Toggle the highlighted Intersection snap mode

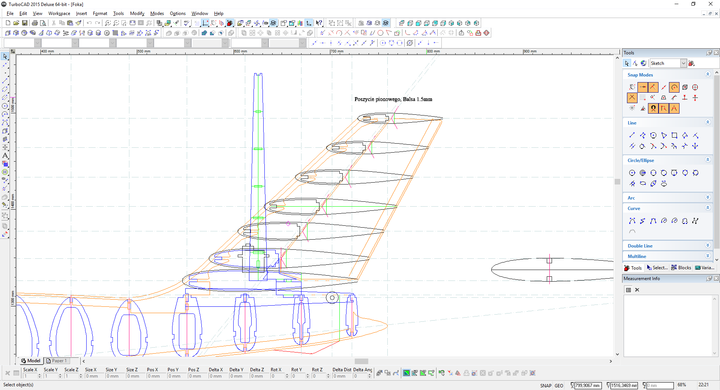tap(632, 97)
